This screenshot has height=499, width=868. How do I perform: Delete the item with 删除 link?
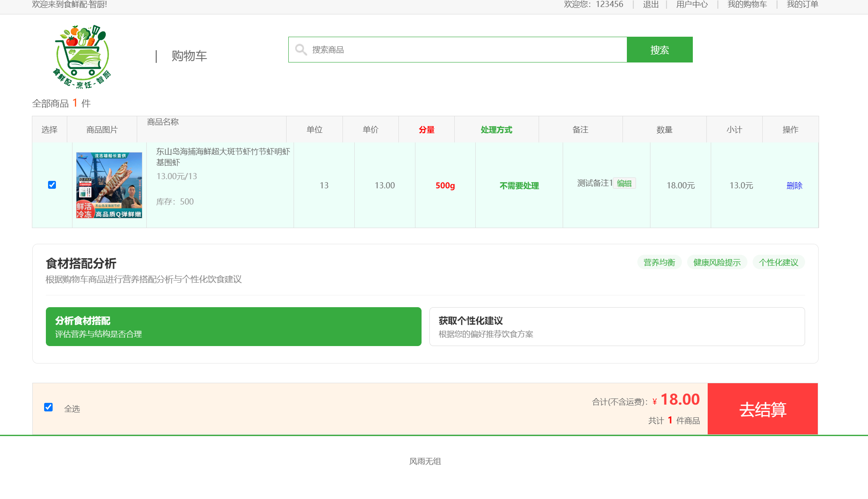[x=794, y=186]
